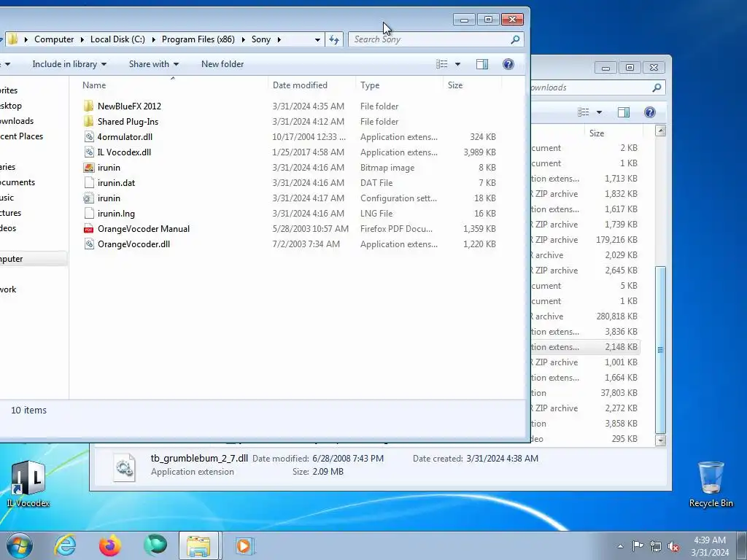Select the highlighted 2,148 KB row
This screenshot has width=747, height=560.
(585, 347)
